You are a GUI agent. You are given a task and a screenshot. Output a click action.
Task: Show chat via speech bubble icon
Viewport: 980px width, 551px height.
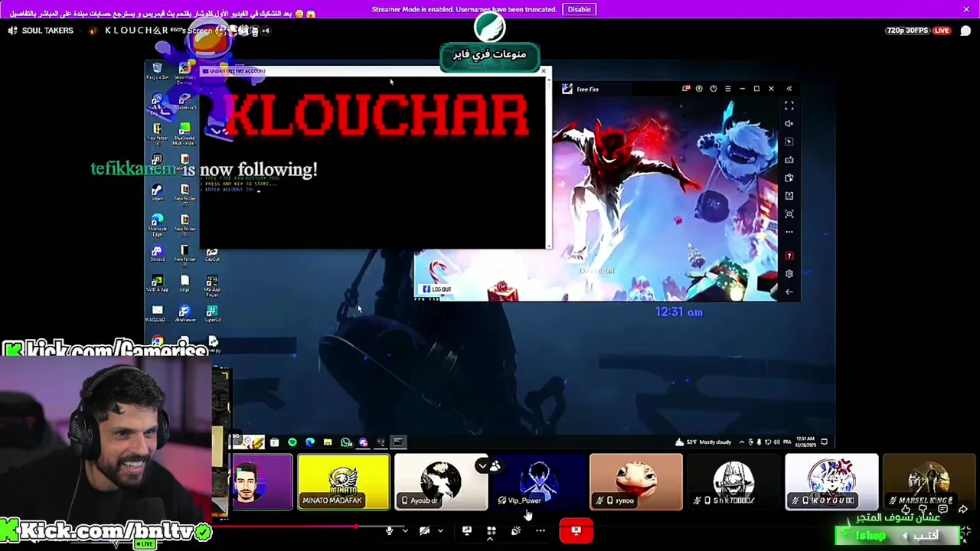(x=965, y=31)
